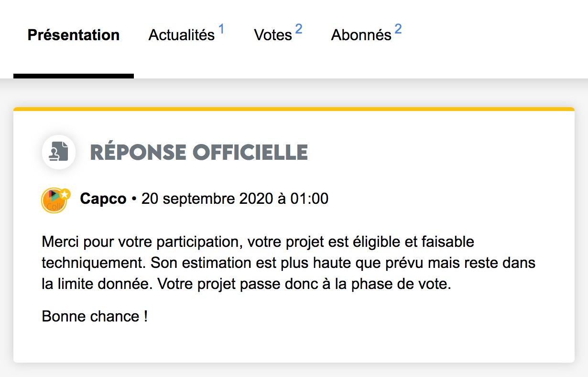
Task: Click the star badge on Capco's avatar
Action: tap(65, 194)
